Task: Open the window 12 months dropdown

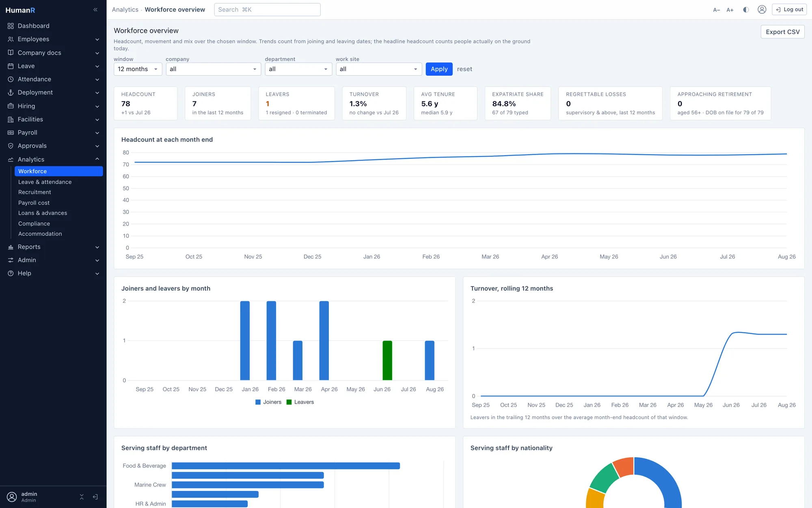Action: [138, 69]
